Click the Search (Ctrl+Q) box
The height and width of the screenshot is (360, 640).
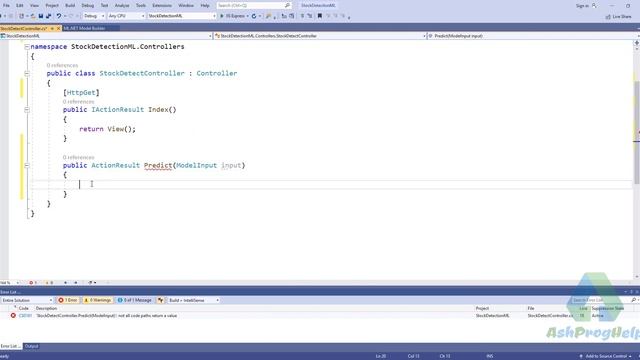253,6
